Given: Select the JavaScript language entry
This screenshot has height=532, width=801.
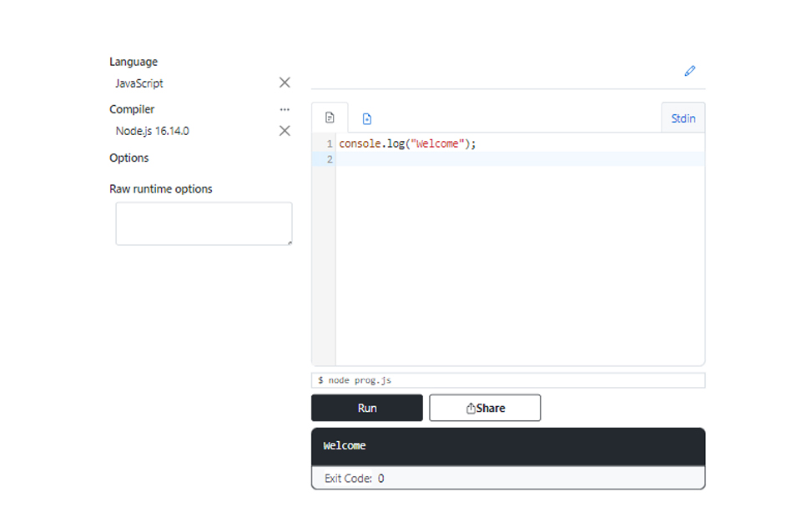Looking at the screenshot, I should pyautogui.click(x=139, y=83).
